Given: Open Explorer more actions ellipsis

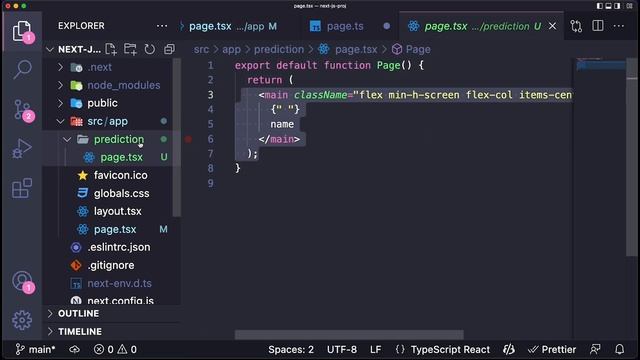Looking at the screenshot, I should pos(162,26).
